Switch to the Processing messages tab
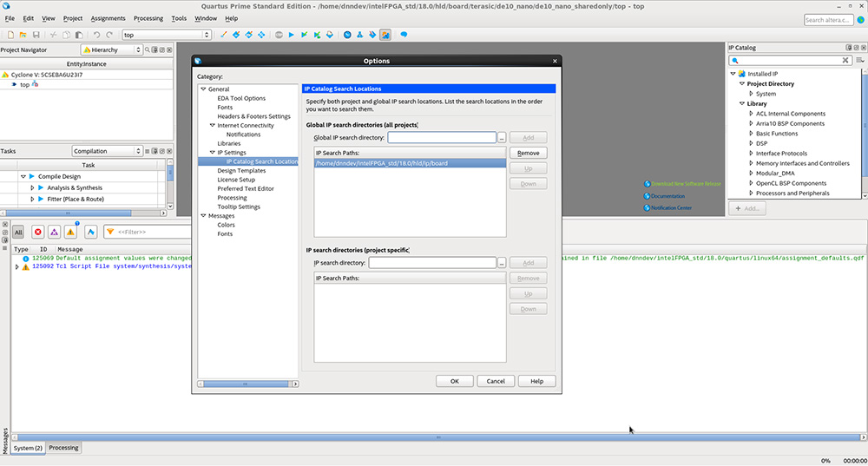 [63, 448]
